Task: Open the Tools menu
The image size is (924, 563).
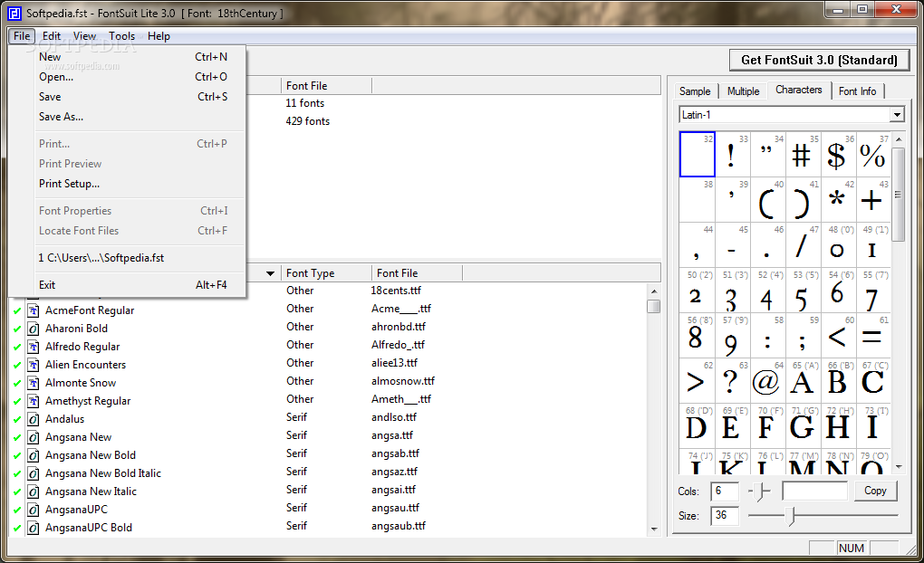Action: click(x=122, y=36)
